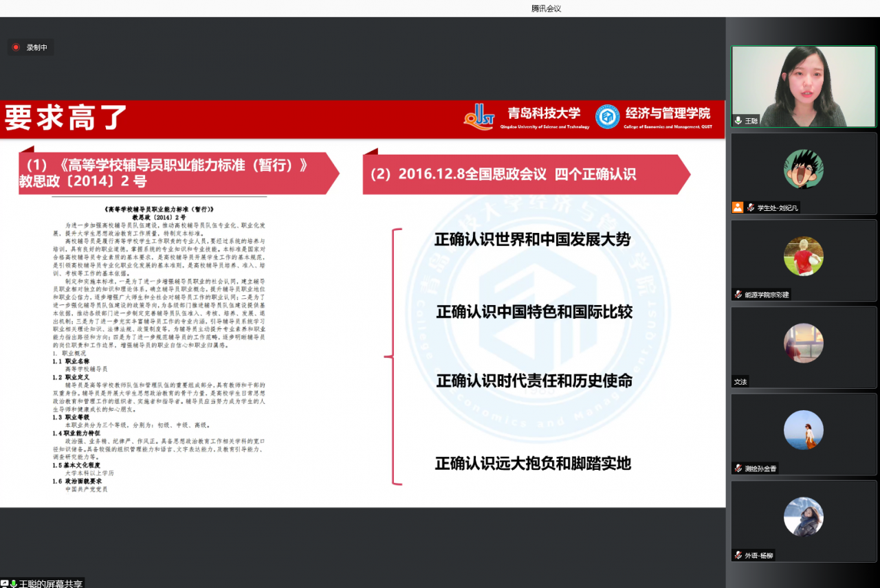Select the 学生处-刘纪凡 cartoon avatar
Viewport: 880px width, 588px height.
803,169
